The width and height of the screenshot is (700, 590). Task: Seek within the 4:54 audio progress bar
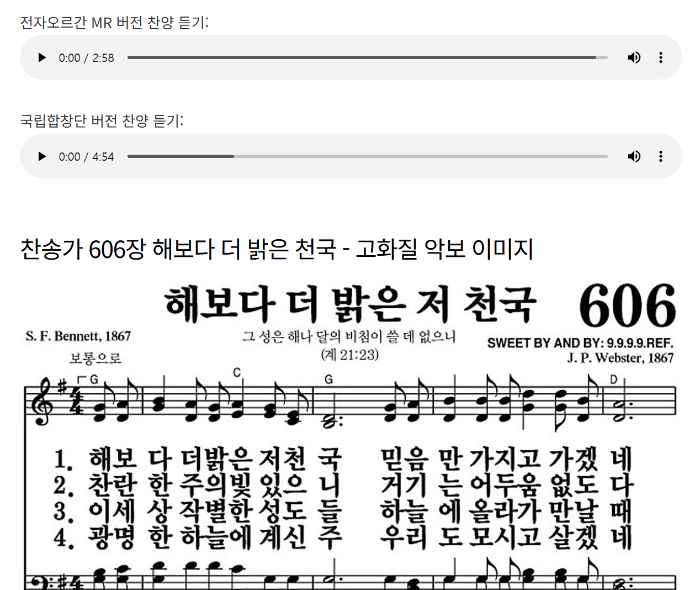(x=367, y=156)
